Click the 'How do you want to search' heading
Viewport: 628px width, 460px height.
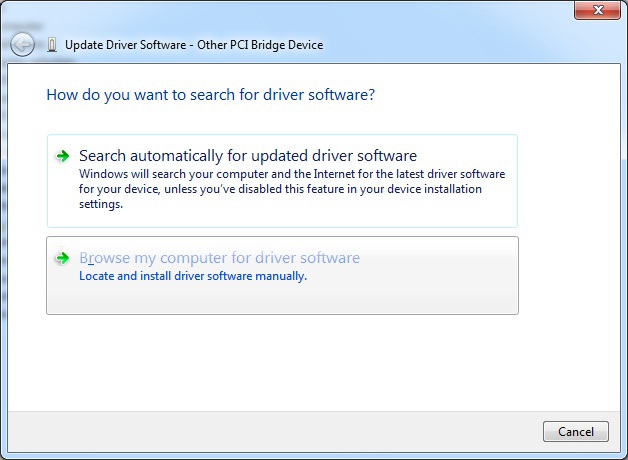point(210,95)
